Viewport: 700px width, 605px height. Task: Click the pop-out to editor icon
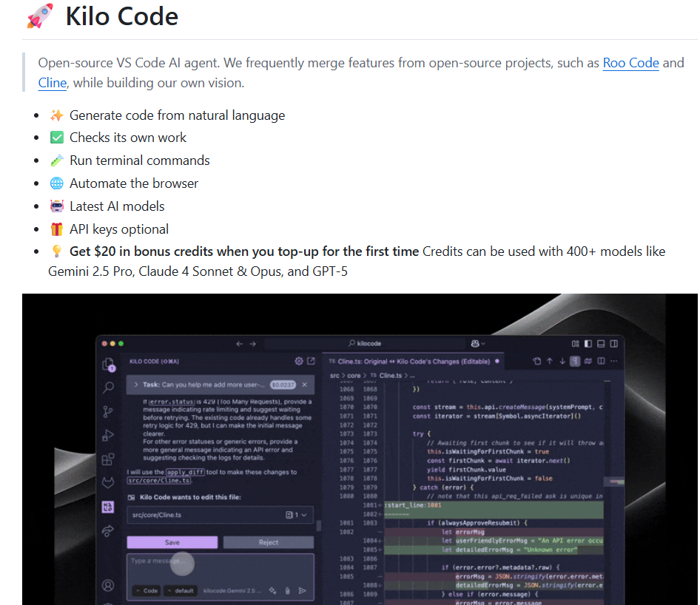coord(312,361)
